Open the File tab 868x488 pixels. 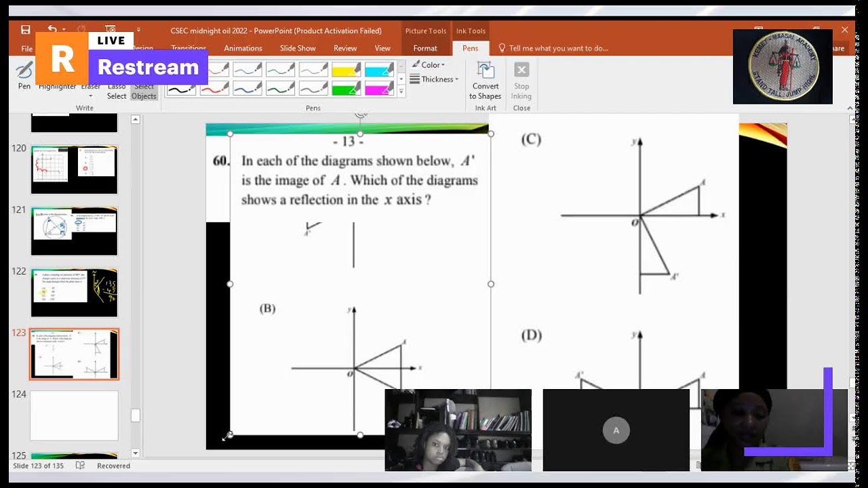[27, 48]
